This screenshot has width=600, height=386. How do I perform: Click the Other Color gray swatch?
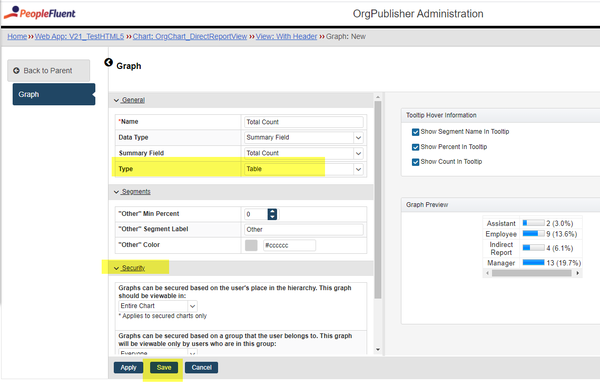(x=251, y=245)
